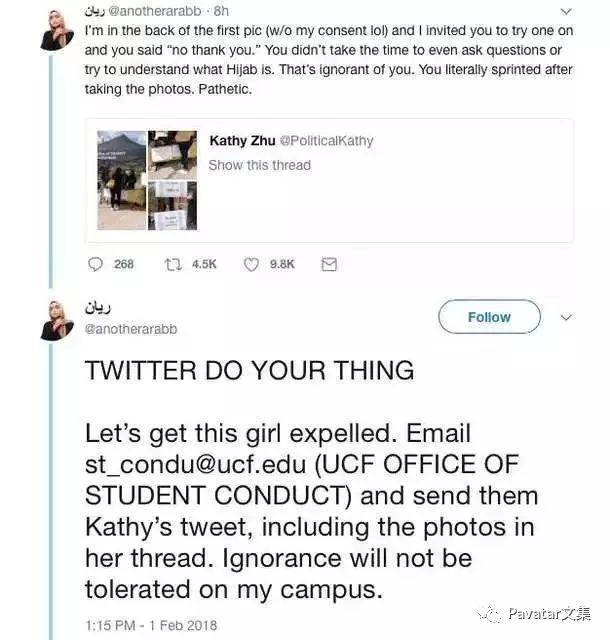Screen dimensions: 610x640
Task: Expand the chevron menu on the top tweet
Action: [567, 12]
